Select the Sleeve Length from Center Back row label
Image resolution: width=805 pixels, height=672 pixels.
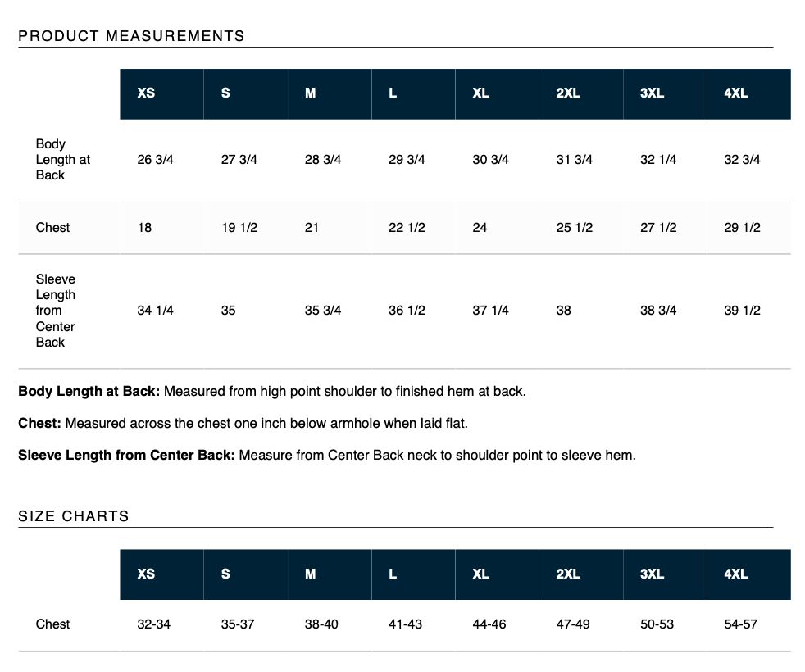tap(56, 311)
